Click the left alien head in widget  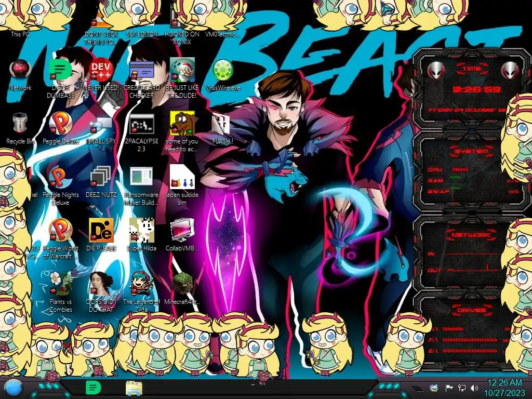tap(436, 70)
